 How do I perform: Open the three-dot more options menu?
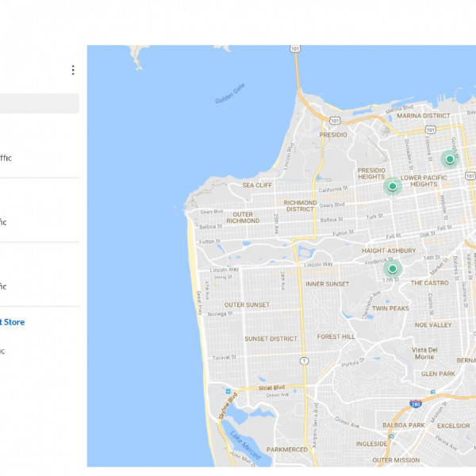click(73, 71)
